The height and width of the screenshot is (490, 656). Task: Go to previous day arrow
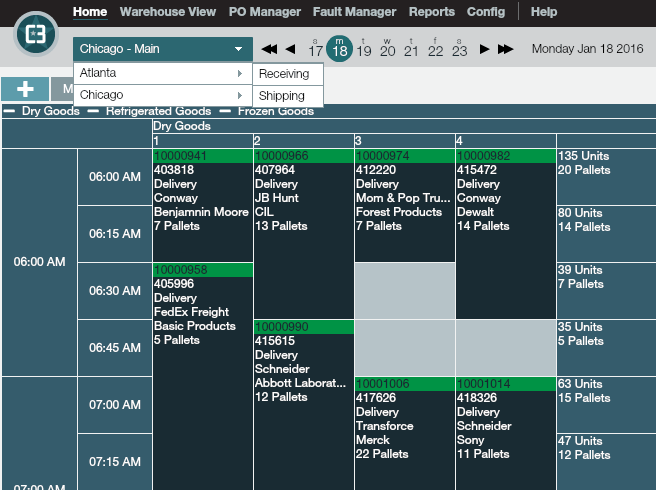tap(290, 49)
